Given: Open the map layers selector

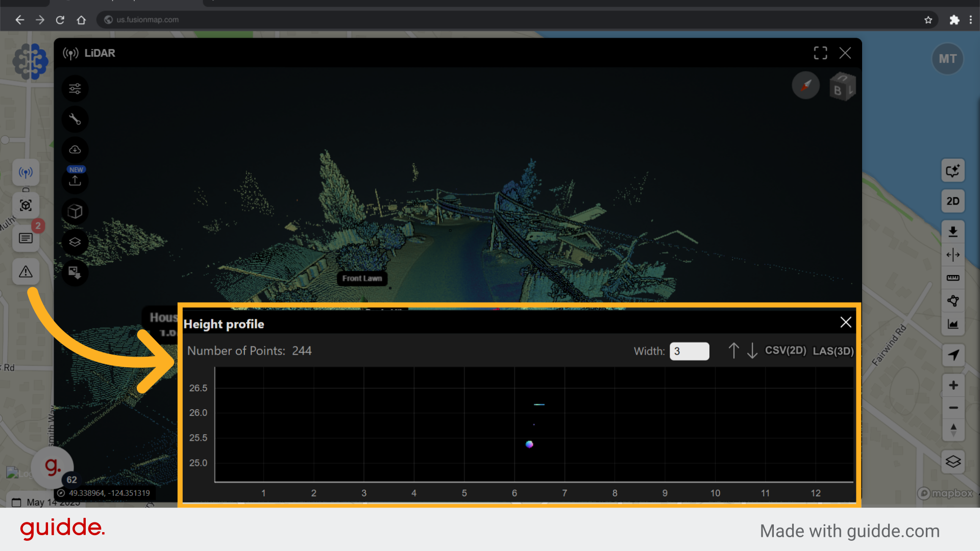Looking at the screenshot, I should point(953,462).
